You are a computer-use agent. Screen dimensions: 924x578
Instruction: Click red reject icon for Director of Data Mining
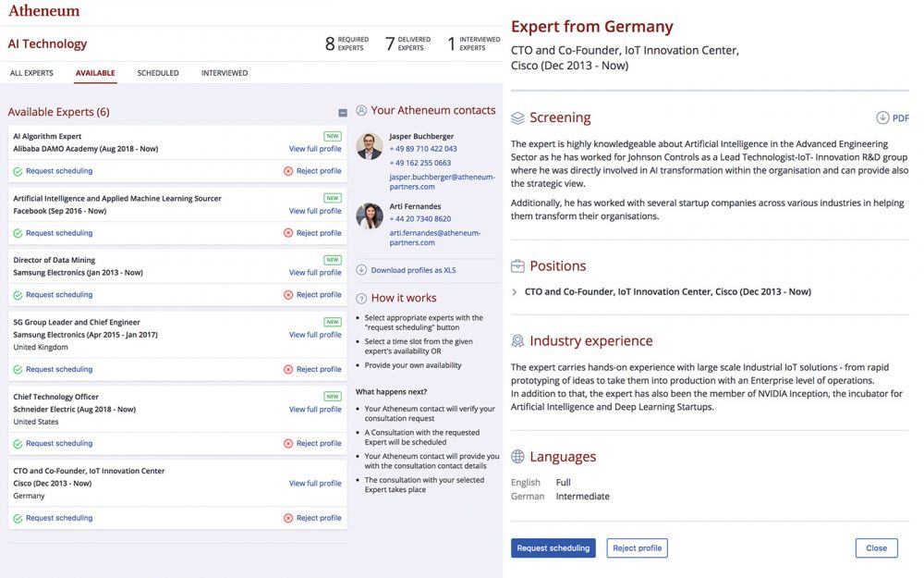point(288,295)
